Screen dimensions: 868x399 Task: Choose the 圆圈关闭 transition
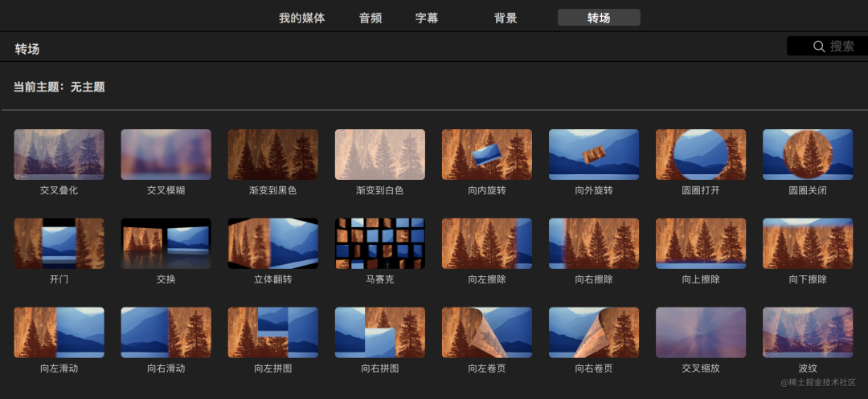(807, 154)
